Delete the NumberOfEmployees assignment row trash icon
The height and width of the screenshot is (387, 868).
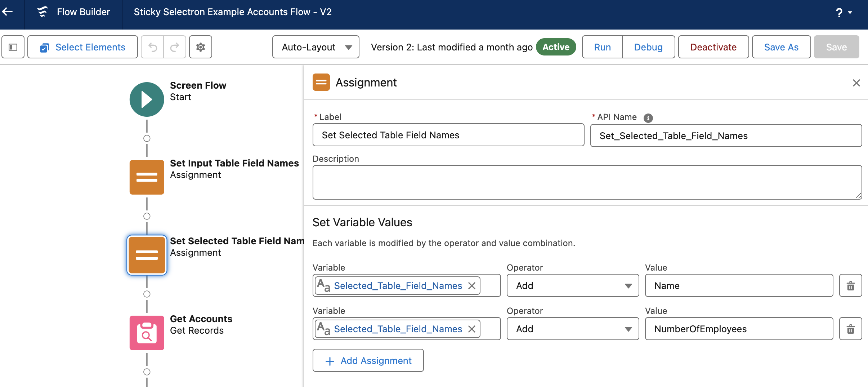tap(851, 329)
